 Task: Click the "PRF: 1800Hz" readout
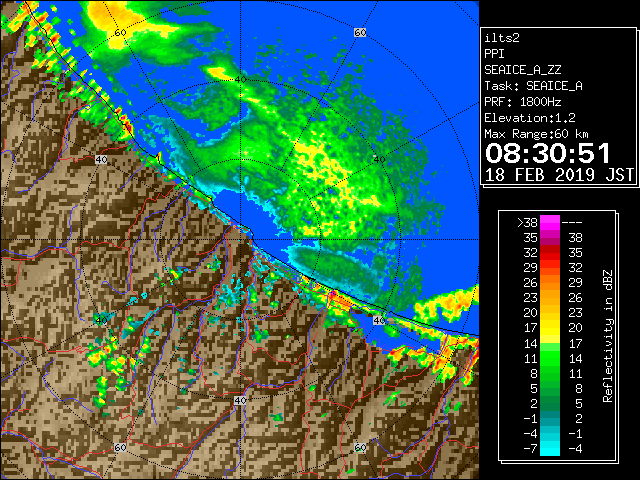pos(523,102)
